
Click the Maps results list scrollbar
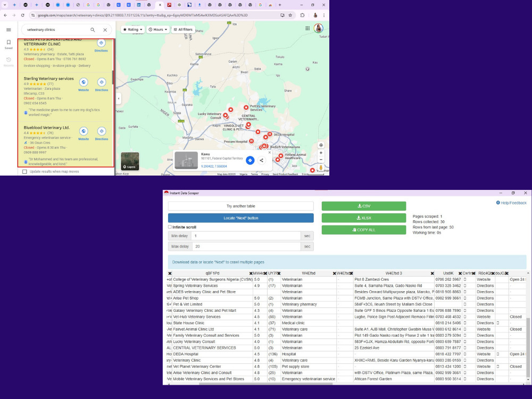[x=113, y=78]
